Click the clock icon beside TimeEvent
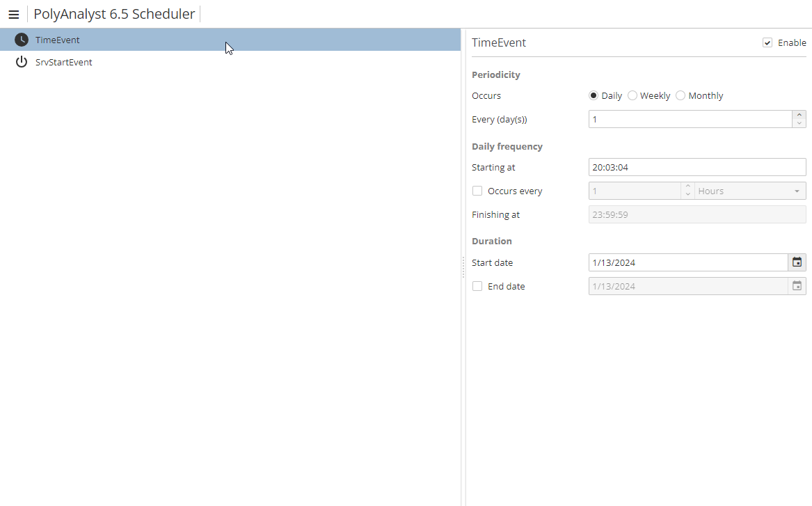Image resolution: width=812 pixels, height=506 pixels. [x=22, y=40]
